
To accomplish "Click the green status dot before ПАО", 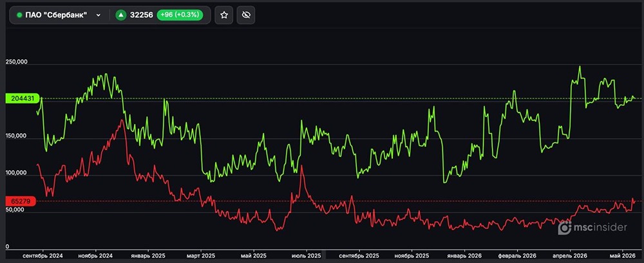I will (x=19, y=15).
